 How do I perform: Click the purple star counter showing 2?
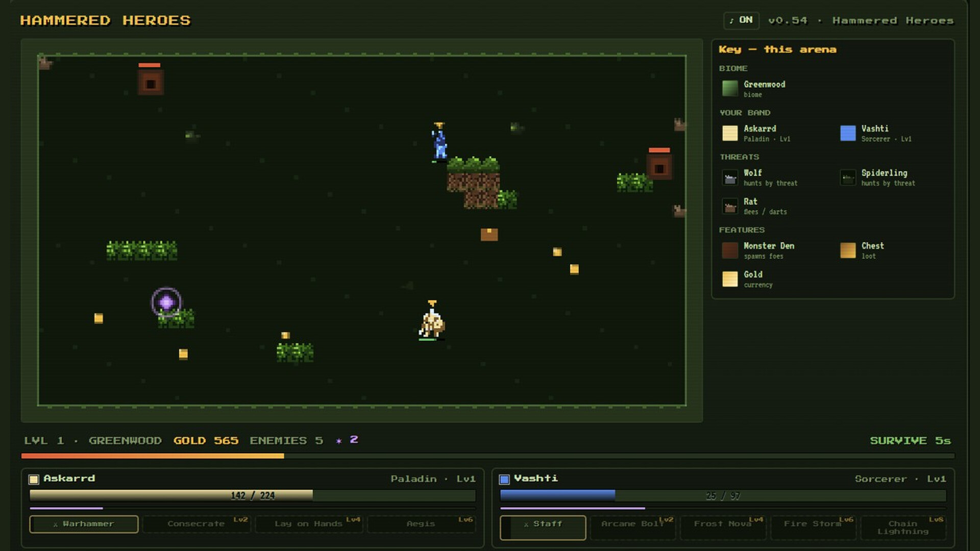tap(347, 440)
